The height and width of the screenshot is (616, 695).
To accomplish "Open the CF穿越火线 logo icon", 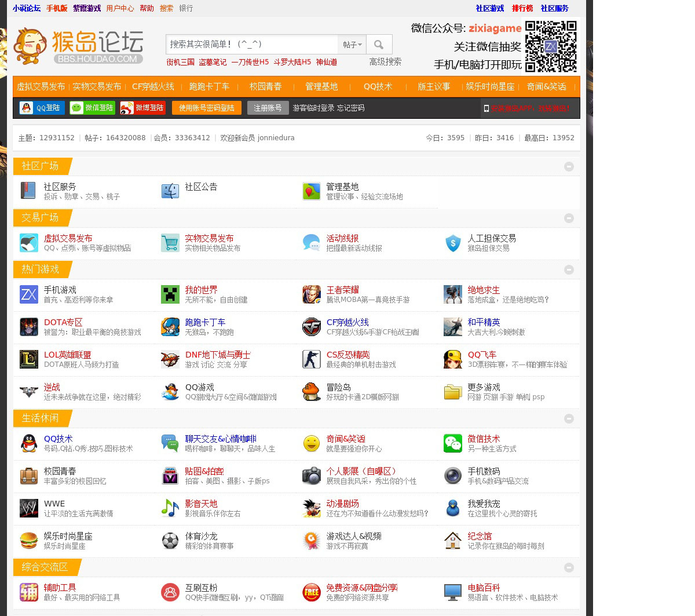I will click(312, 327).
